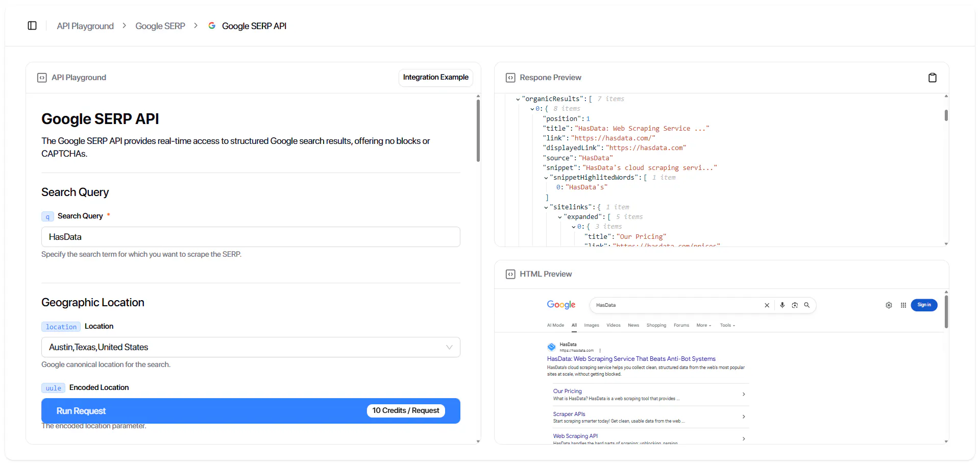Copy response with clipboard icon

click(x=933, y=78)
